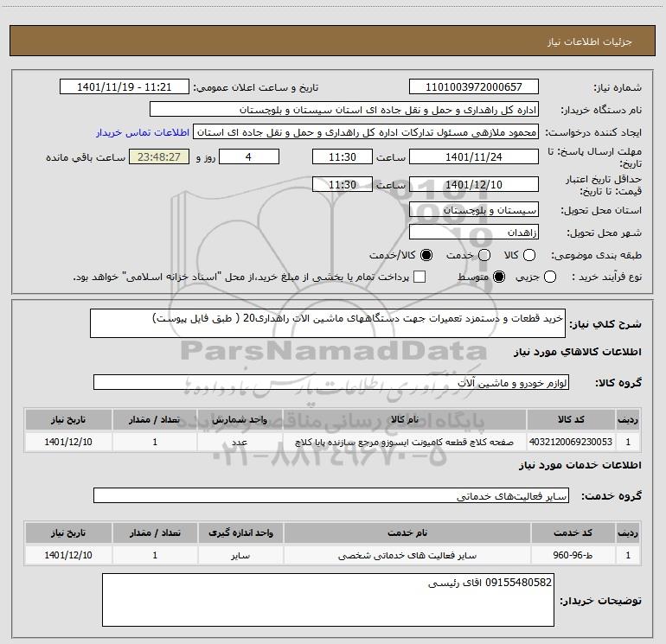The image size is (666, 644).
Task: Click نام کالا column header
Action: 405,420
